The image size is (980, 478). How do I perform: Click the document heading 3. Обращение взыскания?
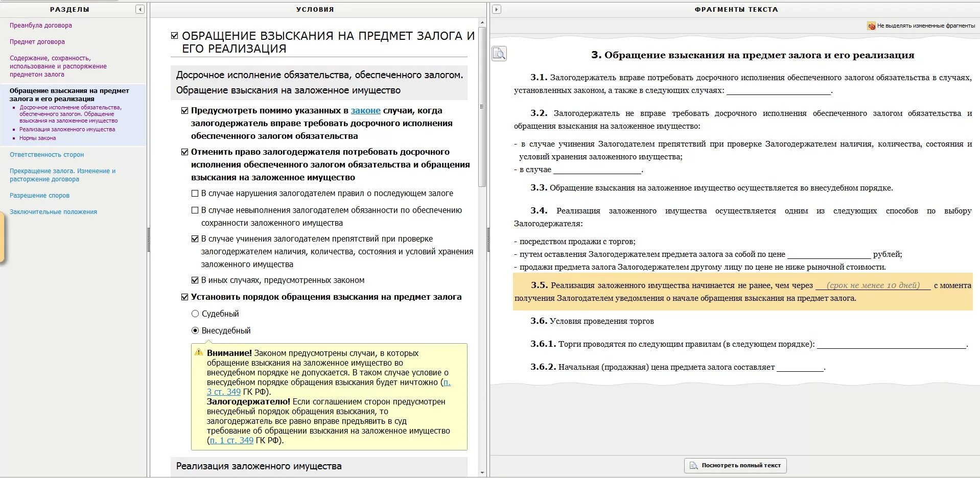tap(753, 55)
